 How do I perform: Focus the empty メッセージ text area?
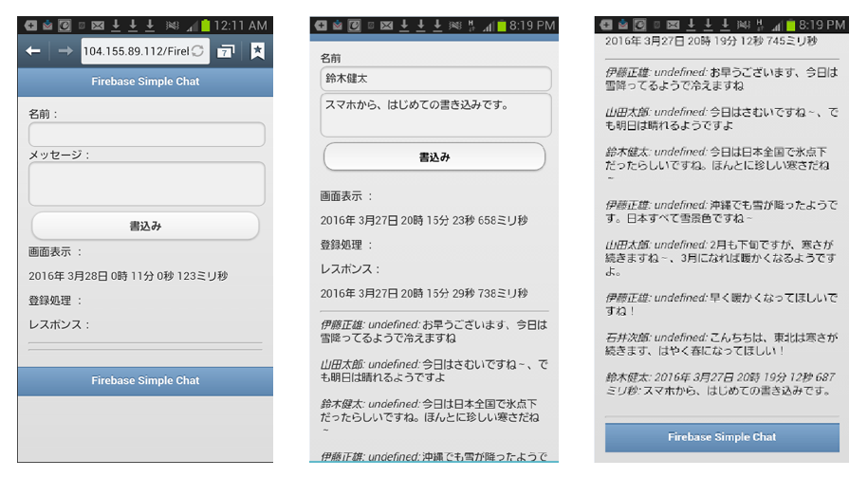(x=147, y=184)
